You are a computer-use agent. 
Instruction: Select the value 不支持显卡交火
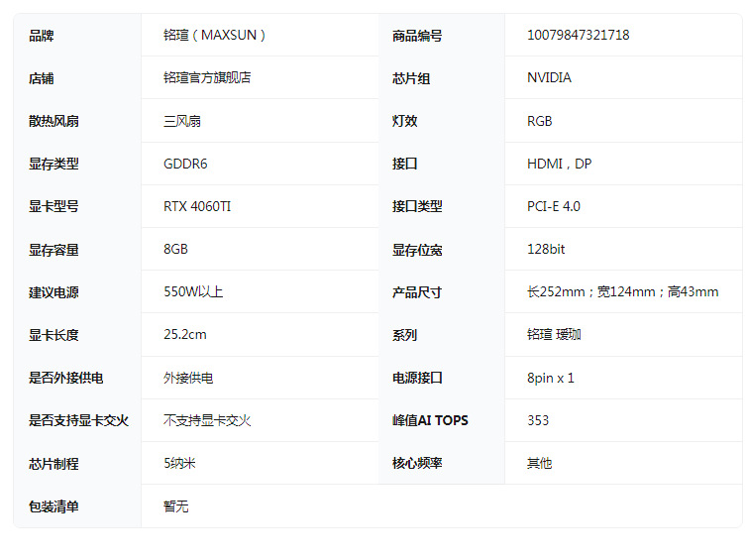[207, 420]
